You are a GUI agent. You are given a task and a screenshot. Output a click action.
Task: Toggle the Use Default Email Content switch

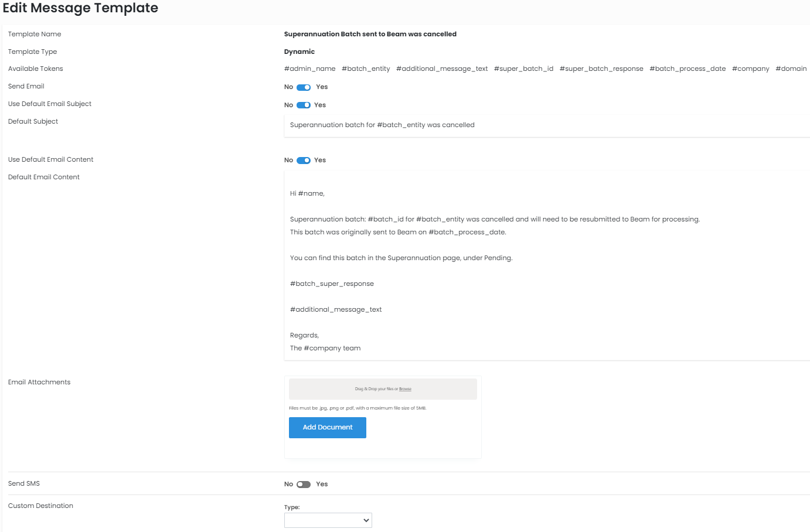click(x=303, y=161)
